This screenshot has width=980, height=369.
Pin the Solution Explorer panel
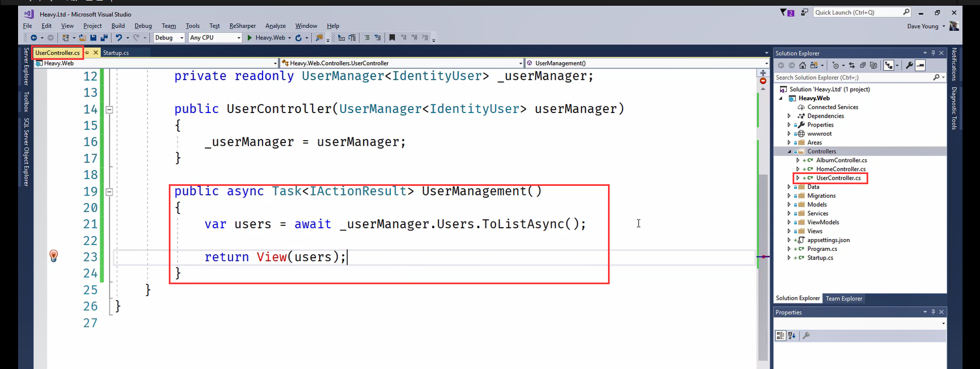coord(933,53)
